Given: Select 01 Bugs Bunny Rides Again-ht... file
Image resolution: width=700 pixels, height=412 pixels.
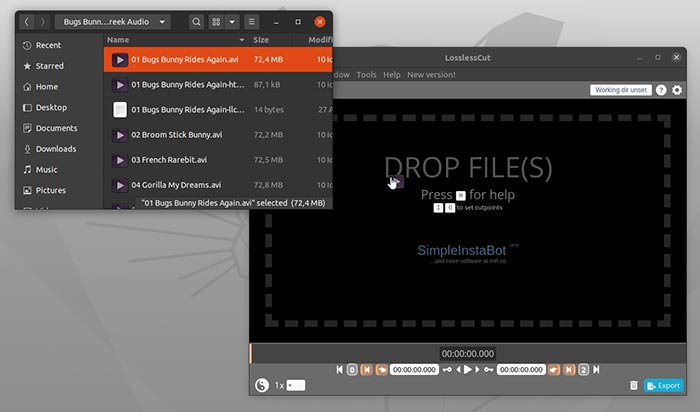Looking at the screenshot, I should (x=218, y=84).
